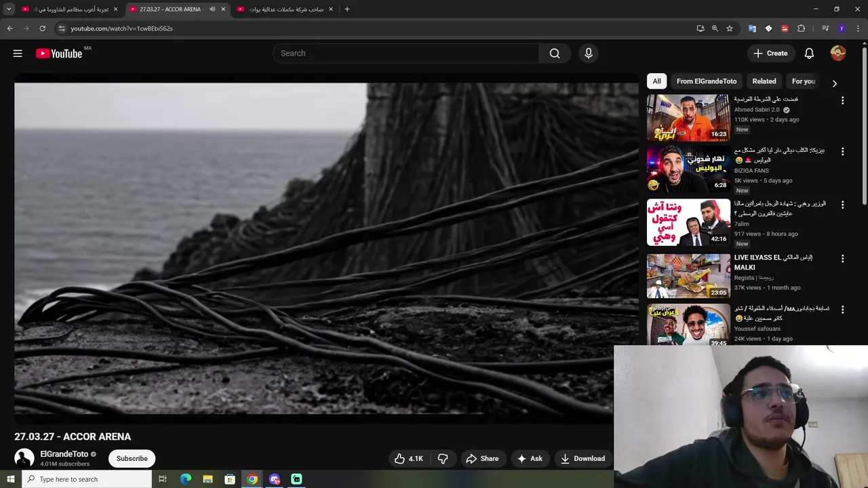Screen dimensions: 868x488
Task: Open the notifications bell
Action: point(809,54)
